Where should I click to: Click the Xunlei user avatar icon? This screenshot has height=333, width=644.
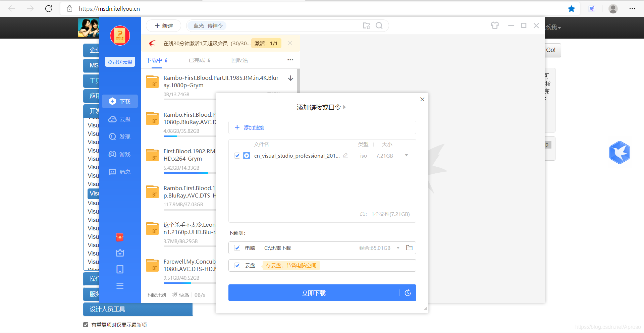(120, 36)
